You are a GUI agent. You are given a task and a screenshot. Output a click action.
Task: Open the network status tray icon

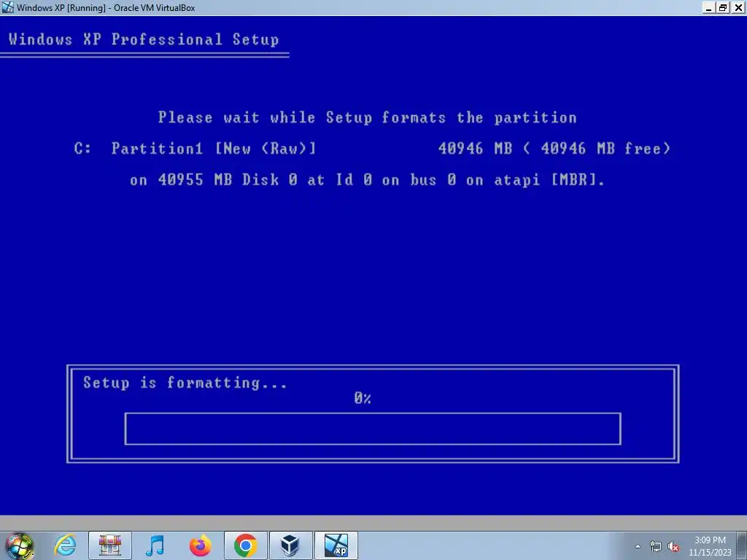coord(656,547)
